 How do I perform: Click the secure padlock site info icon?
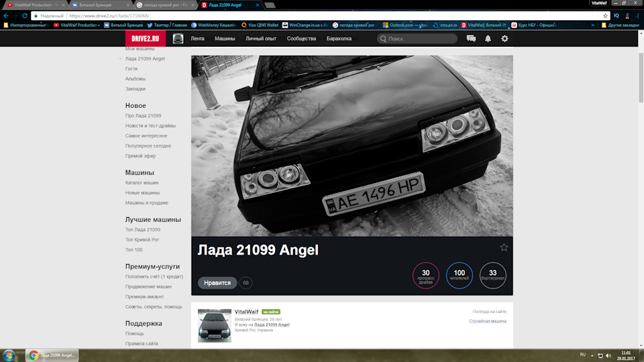point(36,15)
